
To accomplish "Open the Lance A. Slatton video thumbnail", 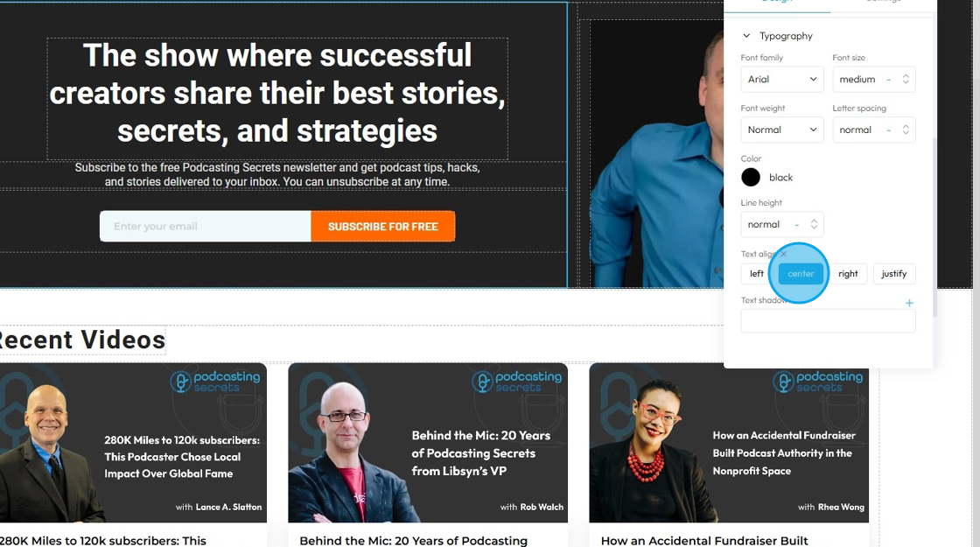I will point(133,443).
